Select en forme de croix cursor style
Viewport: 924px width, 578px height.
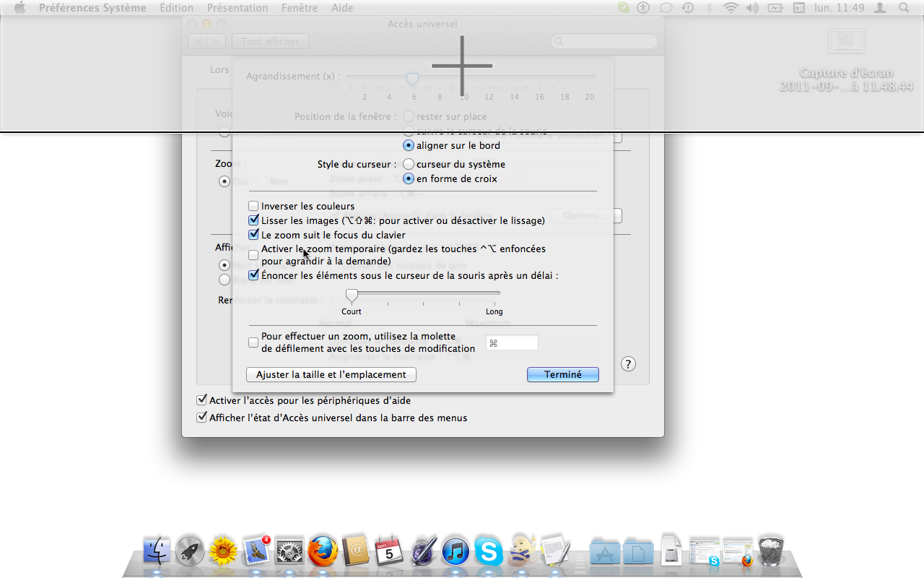(409, 178)
